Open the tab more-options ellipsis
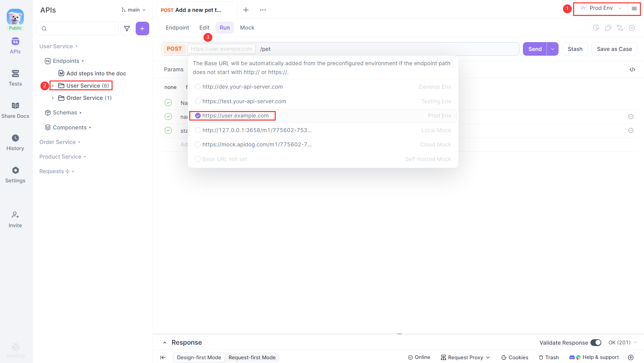The height and width of the screenshot is (363, 644). [263, 10]
